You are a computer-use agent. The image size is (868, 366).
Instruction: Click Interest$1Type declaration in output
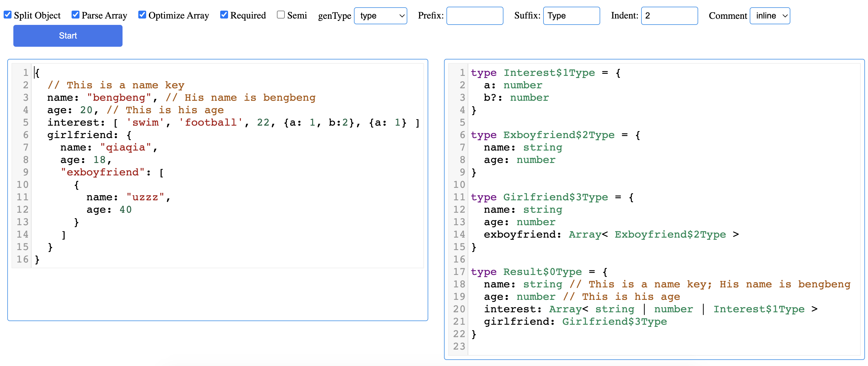click(549, 73)
